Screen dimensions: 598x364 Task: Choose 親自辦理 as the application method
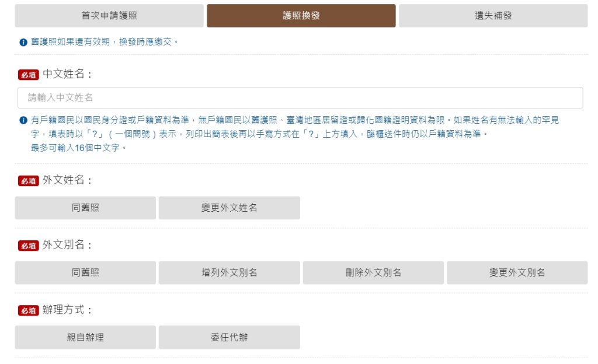click(85, 337)
